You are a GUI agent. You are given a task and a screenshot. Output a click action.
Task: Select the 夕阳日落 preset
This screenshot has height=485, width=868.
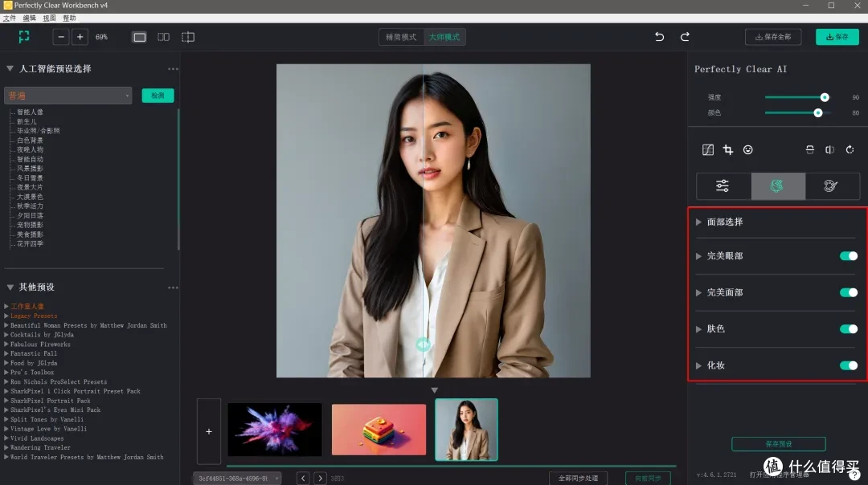point(30,216)
